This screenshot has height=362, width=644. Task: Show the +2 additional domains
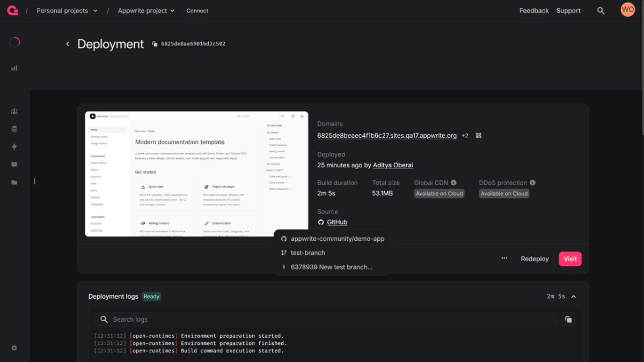tap(465, 136)
